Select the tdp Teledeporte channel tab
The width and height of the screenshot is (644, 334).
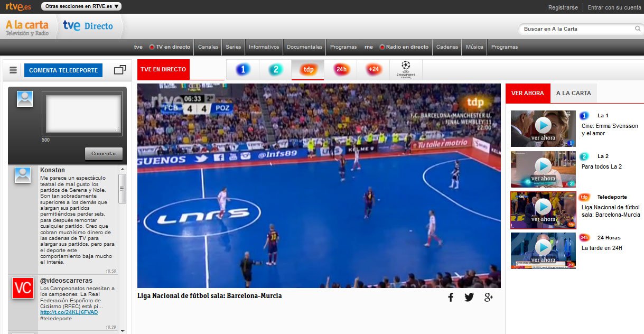tap(308, 69)
